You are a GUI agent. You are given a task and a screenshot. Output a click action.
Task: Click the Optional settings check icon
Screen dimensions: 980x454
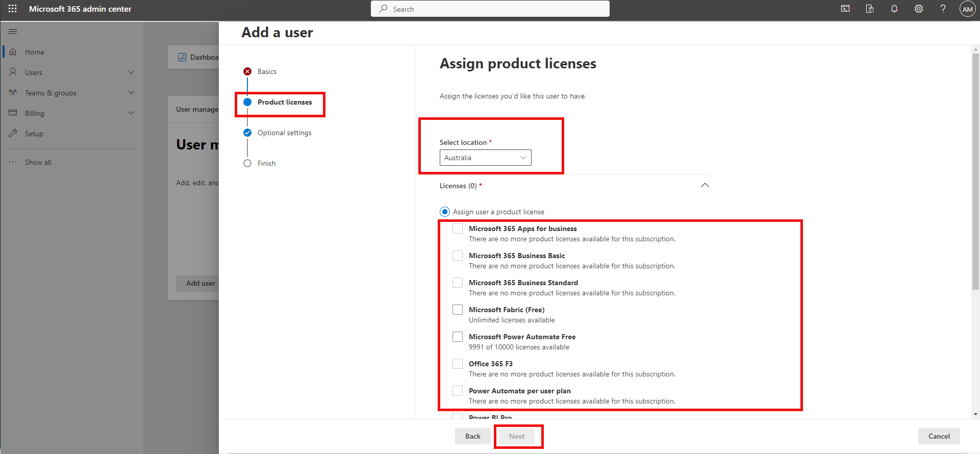tap(247, 133)
